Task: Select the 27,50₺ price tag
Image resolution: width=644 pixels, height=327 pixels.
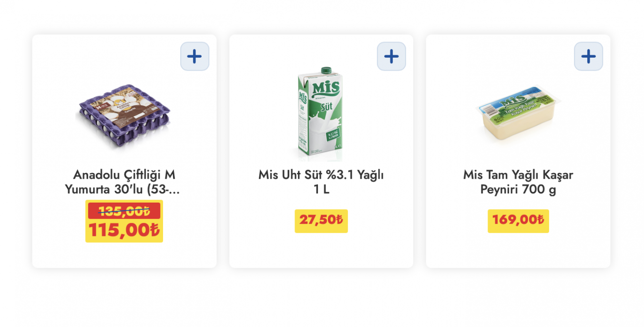Action: coord(321,221)
